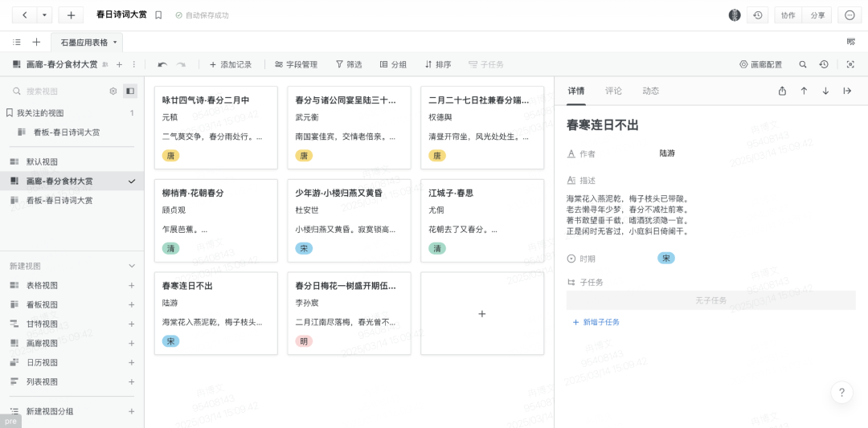Collapse detail panel with right-arrow icon
Viewport: 868px width, 428px height.
tap(847, 91)
